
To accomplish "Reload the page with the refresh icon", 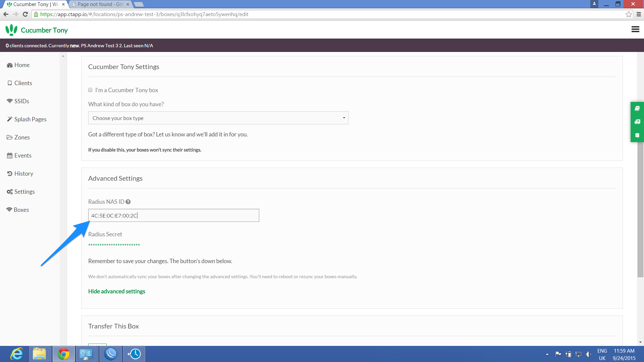I will [25, 14].
